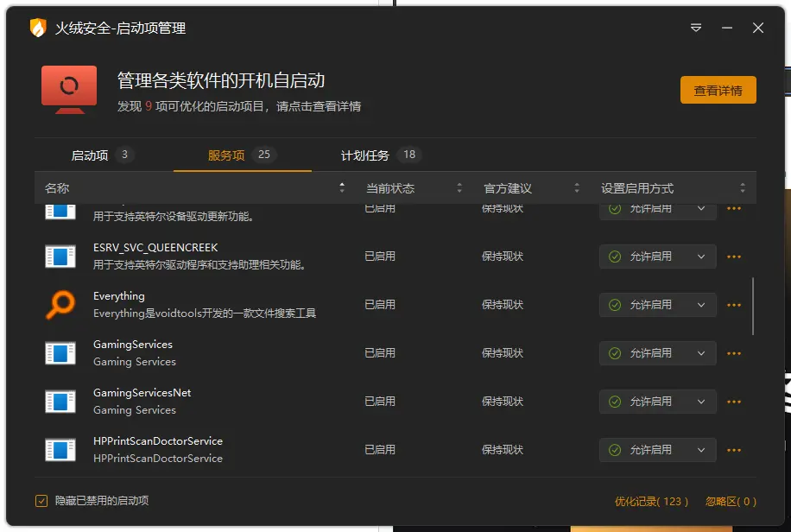The height and width of the screenshot is (532, 791).
Task: Click the list vertical scrollbar
Action: coord(753,306)
